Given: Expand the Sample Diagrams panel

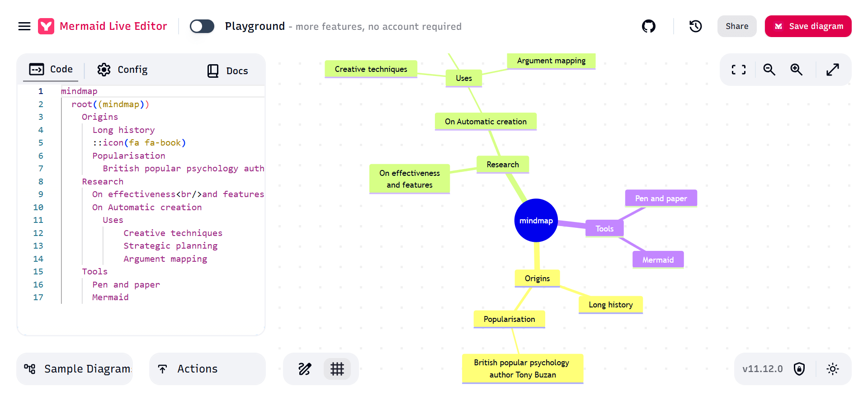Looking at the screenshot, I should [x=75, y=369].
